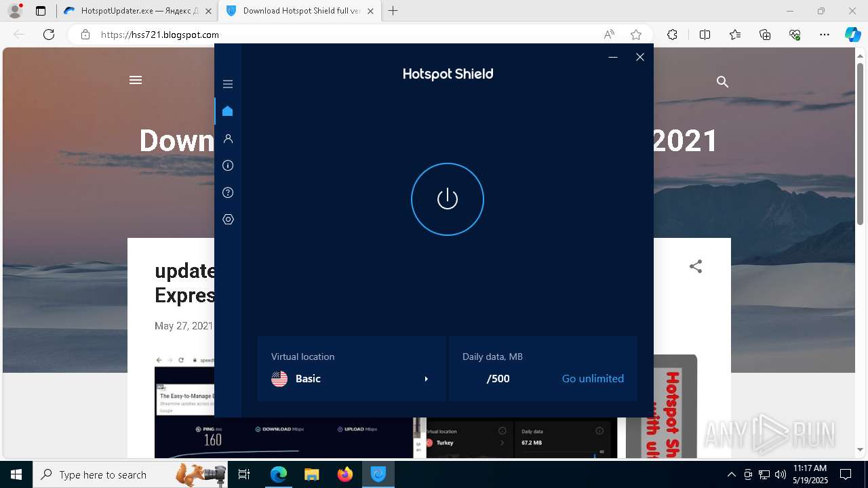Minimize the Hotspot Shield window
Image resolution: width=868 pixels, height=488 pixels.
pos(613,57)
